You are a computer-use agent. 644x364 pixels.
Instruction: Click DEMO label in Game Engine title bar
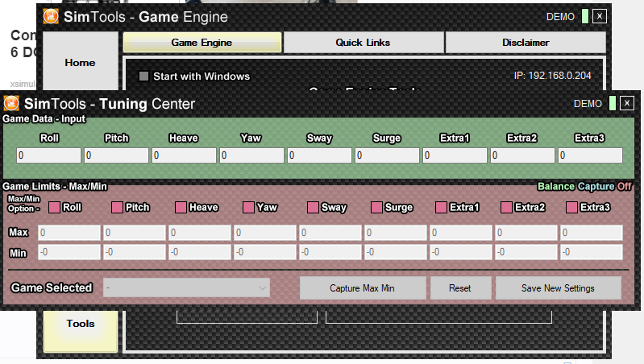[560, 17]
